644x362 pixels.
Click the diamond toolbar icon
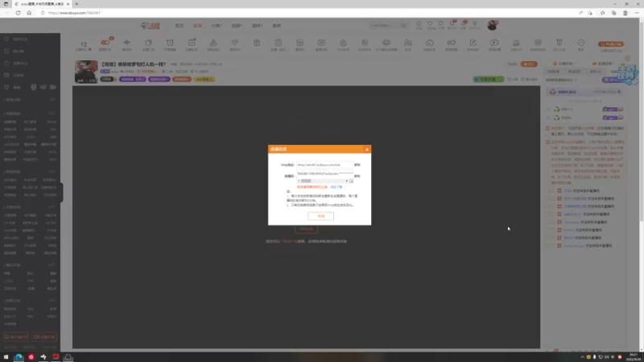click(235, 43)
